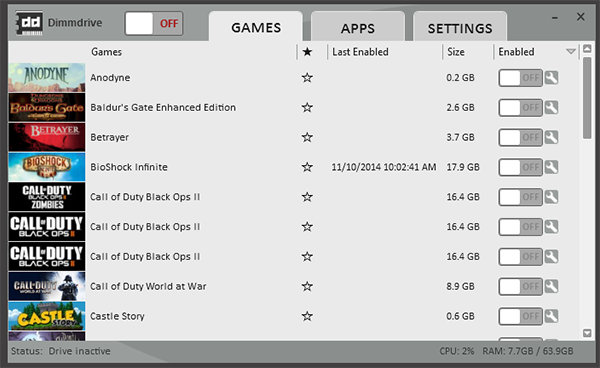The width and height of the screenshot is (600, 368).
Task: Switch on Baldur's Gate Enhanced Edition toggle
Action: tap(520, 108)
